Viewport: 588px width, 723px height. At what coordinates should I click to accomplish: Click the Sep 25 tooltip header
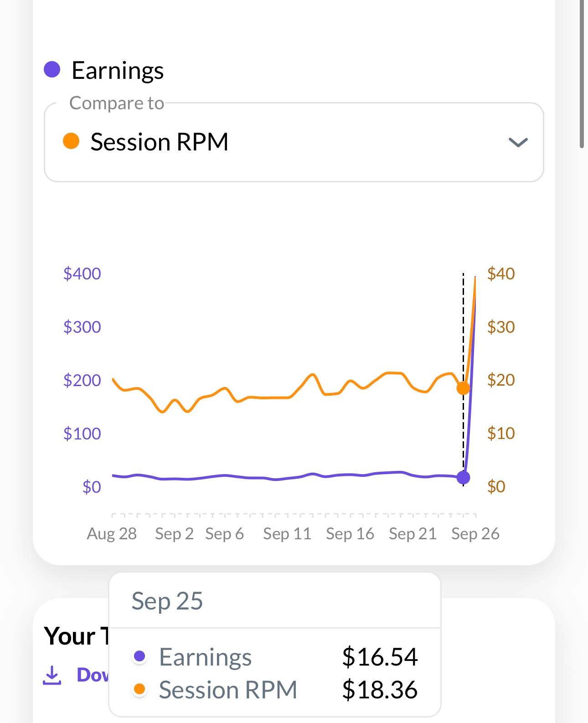pos(167,601)
